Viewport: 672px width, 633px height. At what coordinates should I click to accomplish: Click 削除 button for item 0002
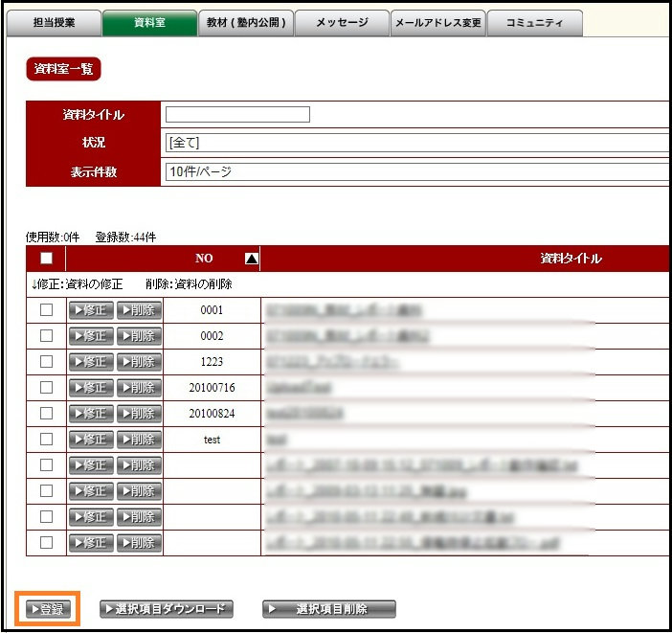pos(140,336)
